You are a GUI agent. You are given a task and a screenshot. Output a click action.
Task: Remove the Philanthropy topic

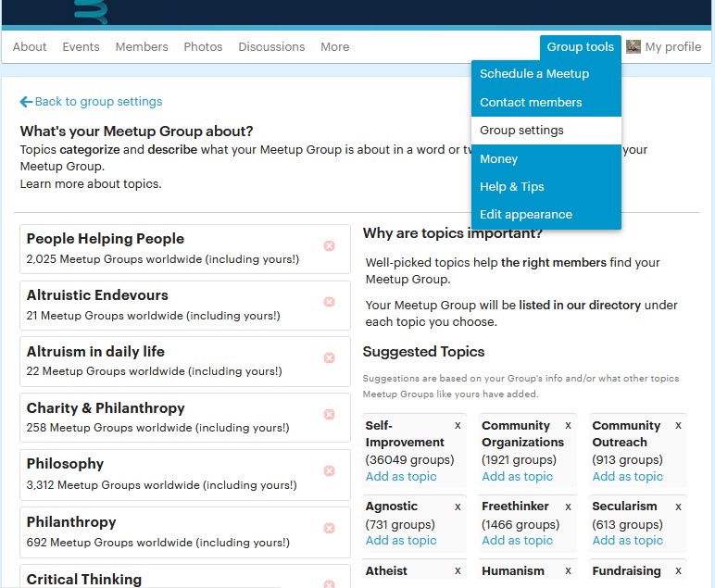coord(329,529)
